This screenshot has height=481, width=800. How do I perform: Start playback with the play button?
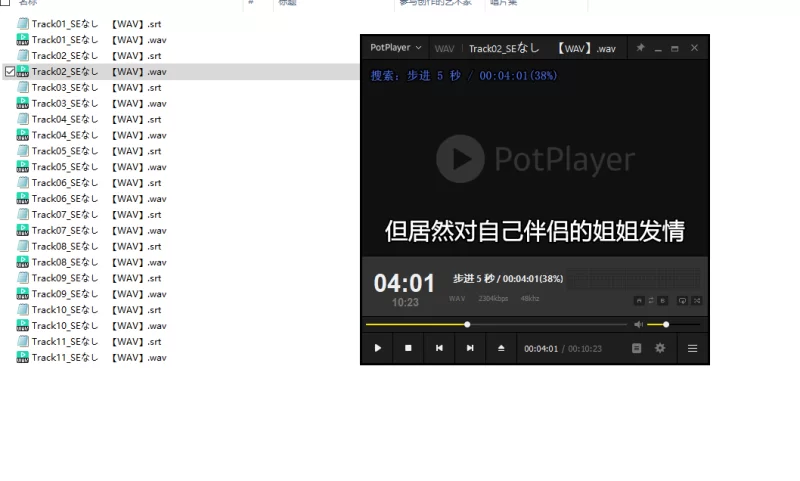[378, 348]
